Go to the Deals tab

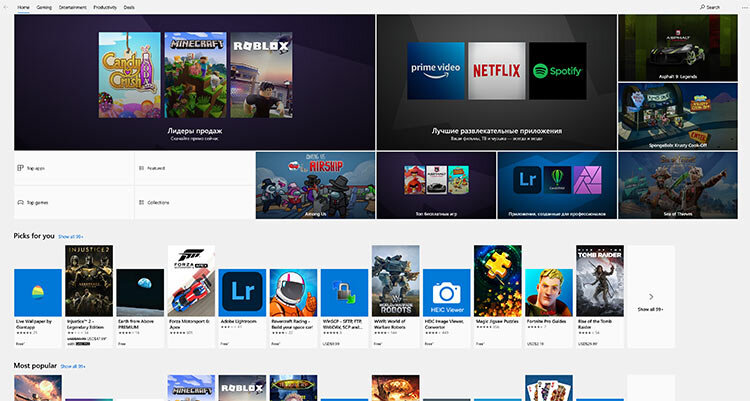(129, 8)
